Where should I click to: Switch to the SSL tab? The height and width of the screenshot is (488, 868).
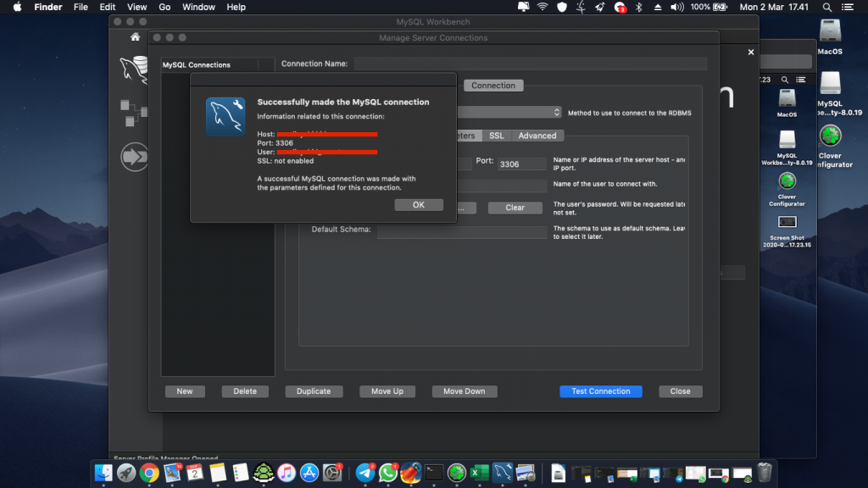(x=496, y=136)
